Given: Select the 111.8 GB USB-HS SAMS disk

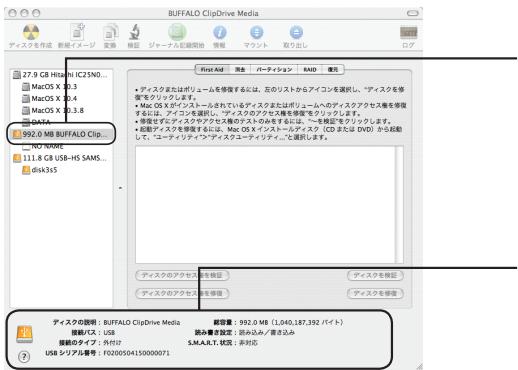Looking at the screenshot, I should tap(60, 158).
